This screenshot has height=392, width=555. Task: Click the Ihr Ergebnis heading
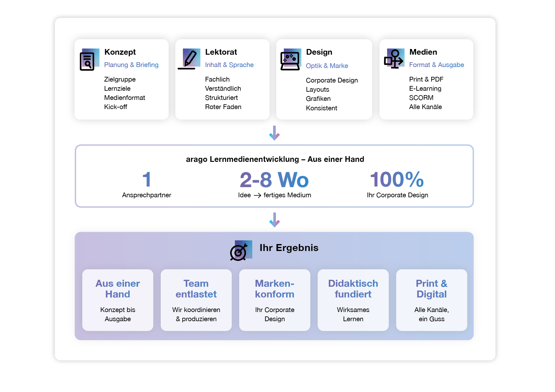[x=289, y=248]
